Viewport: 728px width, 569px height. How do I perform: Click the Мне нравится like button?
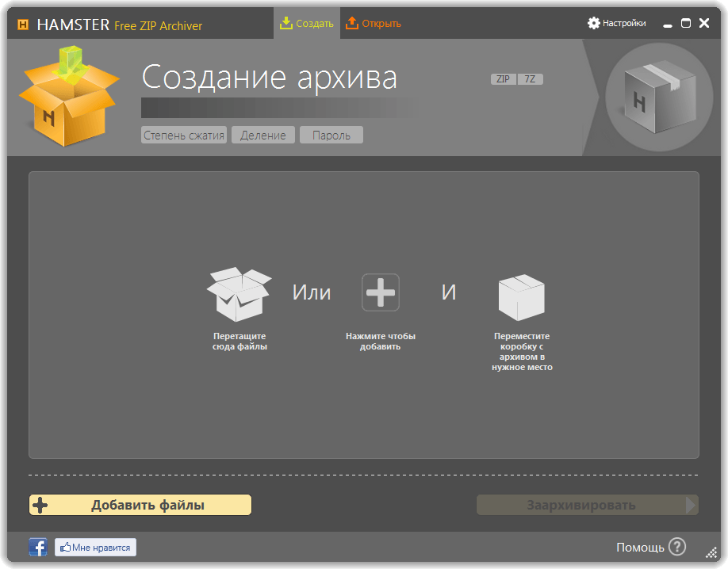(96, 547)
